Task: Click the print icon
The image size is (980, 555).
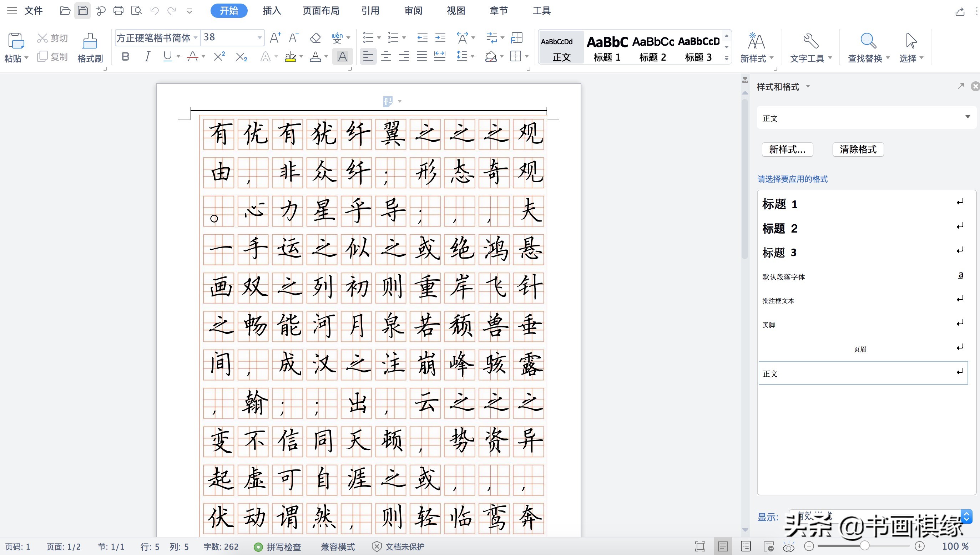Action: (118, 11)
